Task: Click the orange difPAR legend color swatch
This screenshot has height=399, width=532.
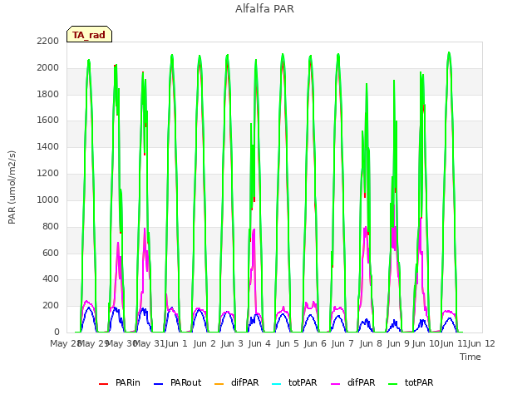Action: [x=219, y=384]
